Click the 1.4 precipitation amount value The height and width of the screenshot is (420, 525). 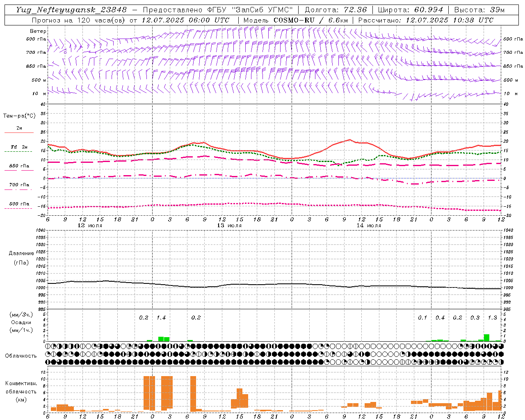(x=161, y=318)
